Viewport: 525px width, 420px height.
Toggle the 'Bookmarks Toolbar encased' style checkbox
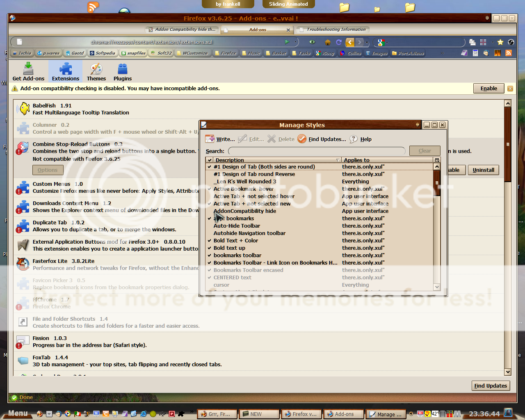[210, 270]
